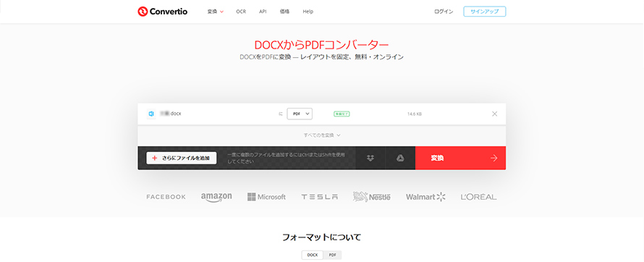The height and width of the screenshot is (262, 644).
Task: Click the arrow on the 変換 button
Action: click(x=494, y=158)
